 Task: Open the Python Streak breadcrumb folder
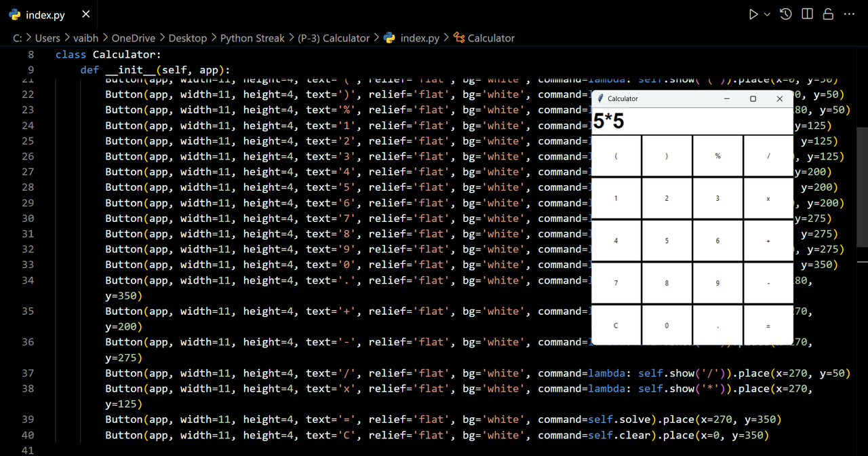tap(252, 38)
